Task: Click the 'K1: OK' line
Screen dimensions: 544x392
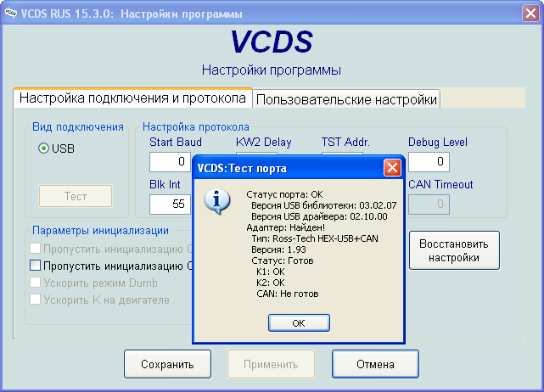Action: [x=271, y=272]
